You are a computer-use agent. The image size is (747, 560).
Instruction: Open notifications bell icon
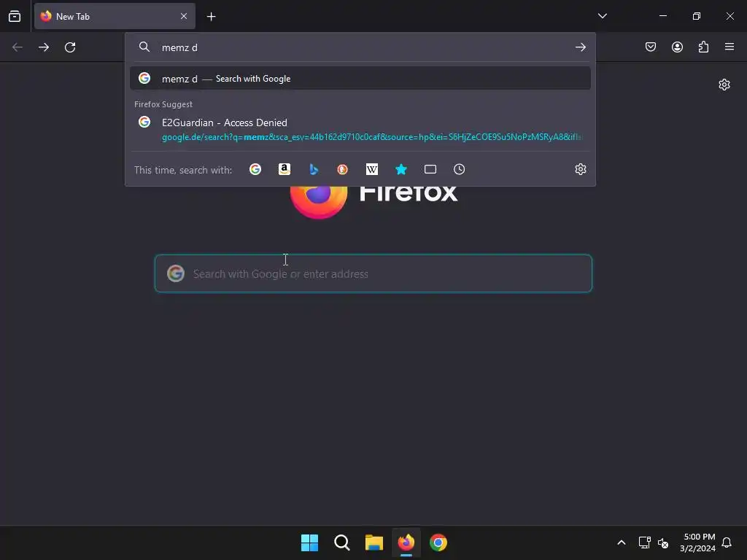point(727,542)
